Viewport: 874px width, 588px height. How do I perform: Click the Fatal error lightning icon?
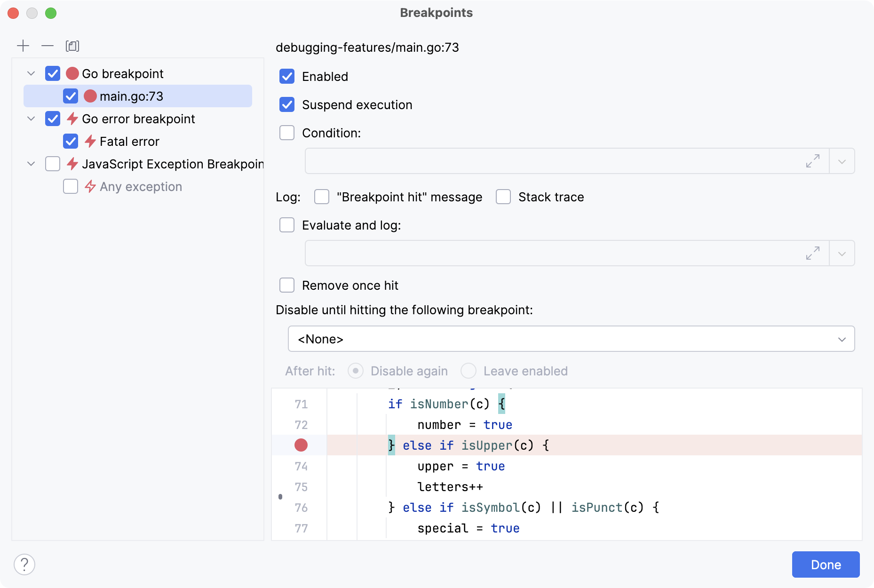pyautogui.click(x=90, y=141)
